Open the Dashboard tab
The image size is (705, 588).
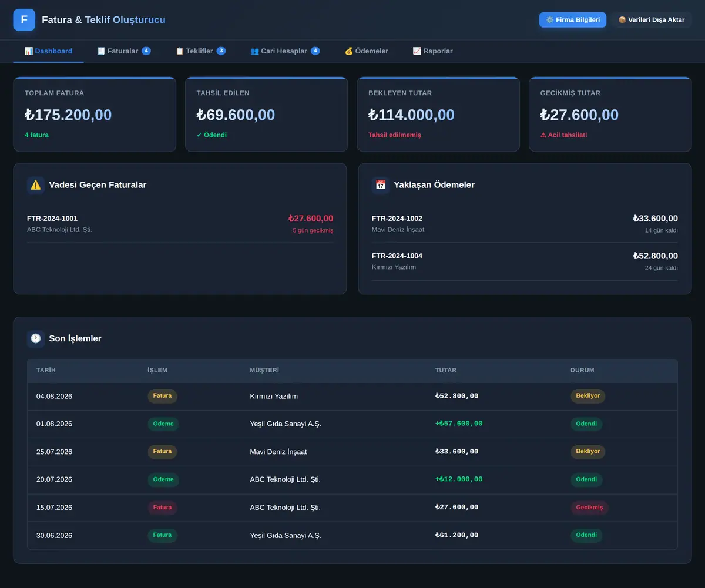(48, 51)
